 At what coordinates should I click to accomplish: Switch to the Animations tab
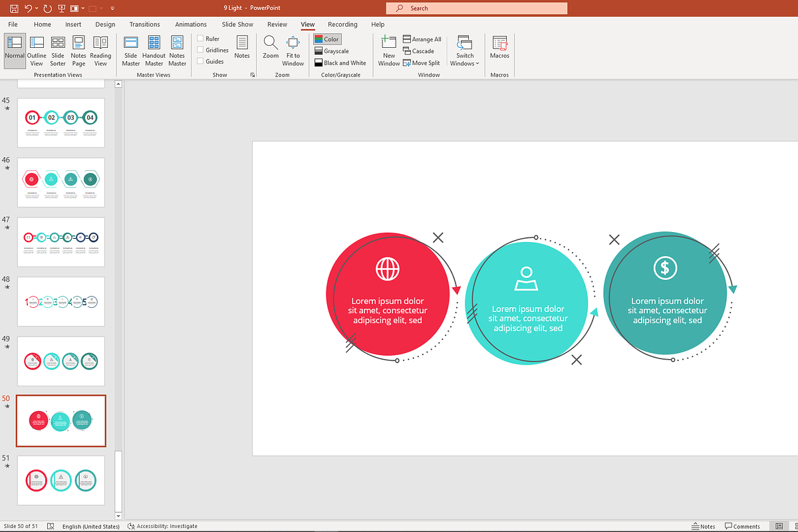(191, 25)
